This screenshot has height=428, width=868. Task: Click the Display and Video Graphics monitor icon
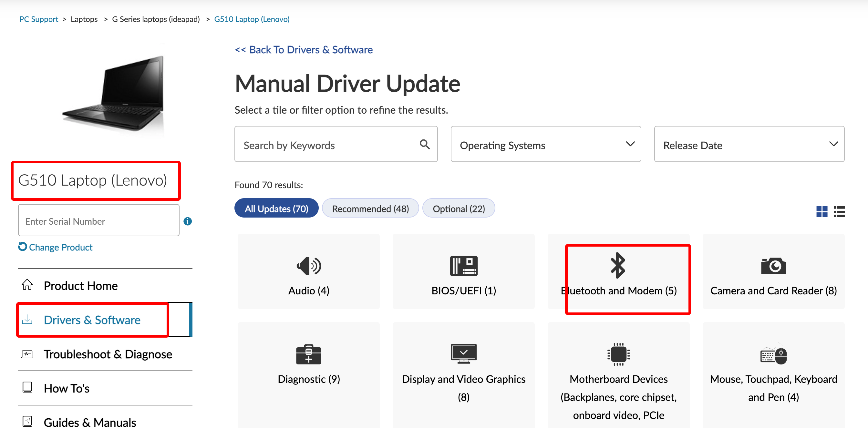[464, 353]
